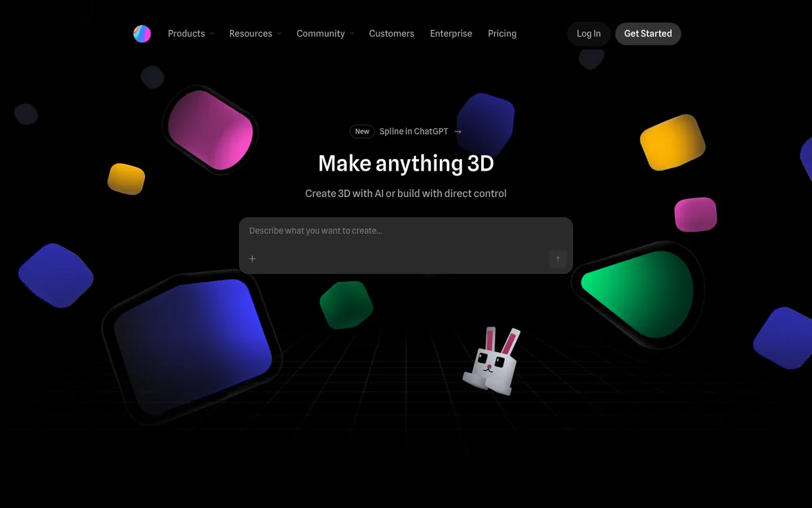Open the Enterprise page
The width and height of the screenshot is (812, 508).
pyautogui.click(x=451, y=33)
